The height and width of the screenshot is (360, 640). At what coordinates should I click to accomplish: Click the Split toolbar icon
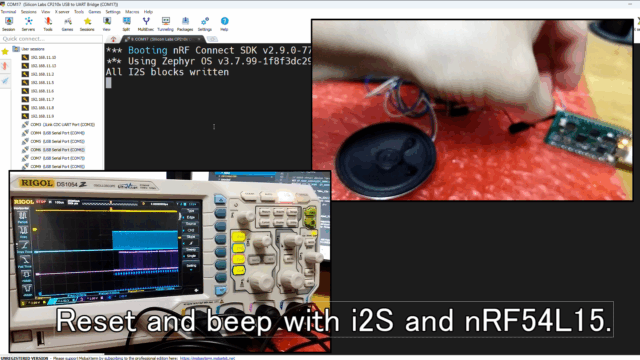tap(126, 24)
